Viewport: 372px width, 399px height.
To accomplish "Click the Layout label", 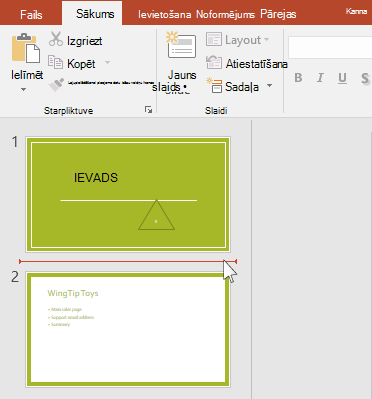I will point(243,40).
